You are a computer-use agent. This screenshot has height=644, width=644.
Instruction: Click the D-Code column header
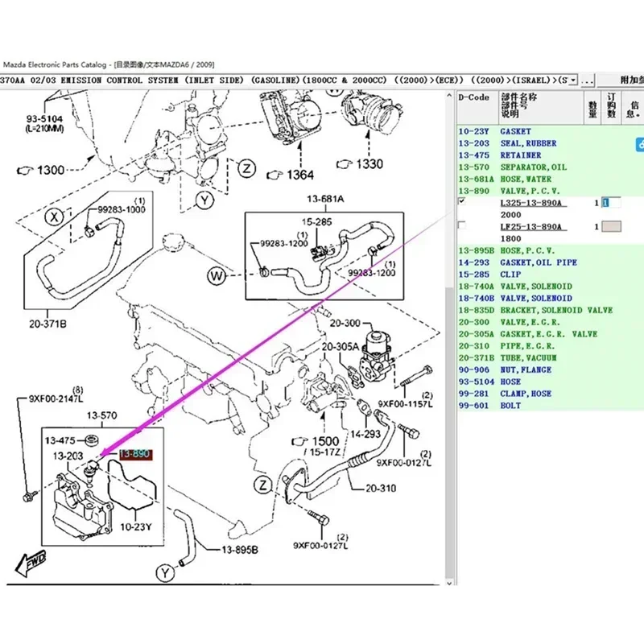[x=477, y=107]
